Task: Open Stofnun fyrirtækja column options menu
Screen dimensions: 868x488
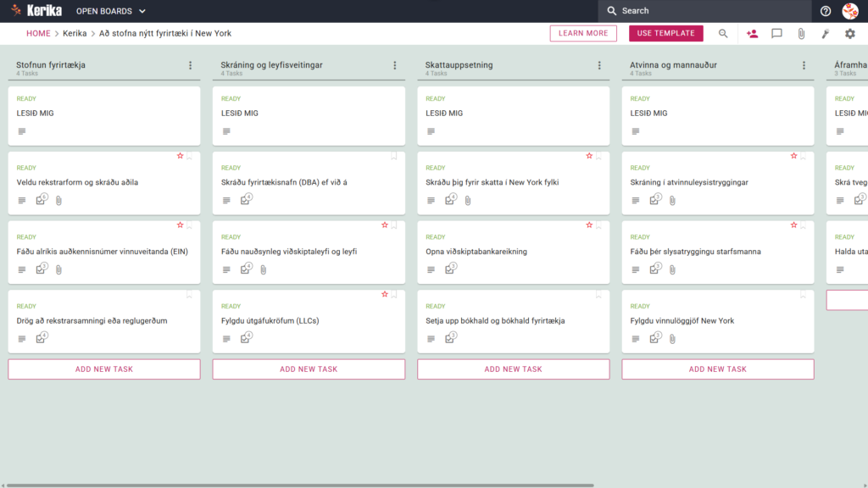Action: click(x=191, y=65)
